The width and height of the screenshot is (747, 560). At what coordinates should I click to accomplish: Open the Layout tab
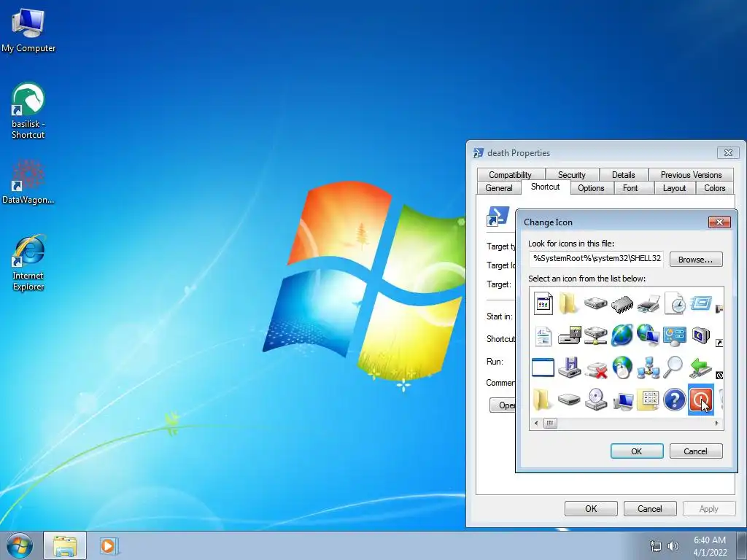(674, 188)
